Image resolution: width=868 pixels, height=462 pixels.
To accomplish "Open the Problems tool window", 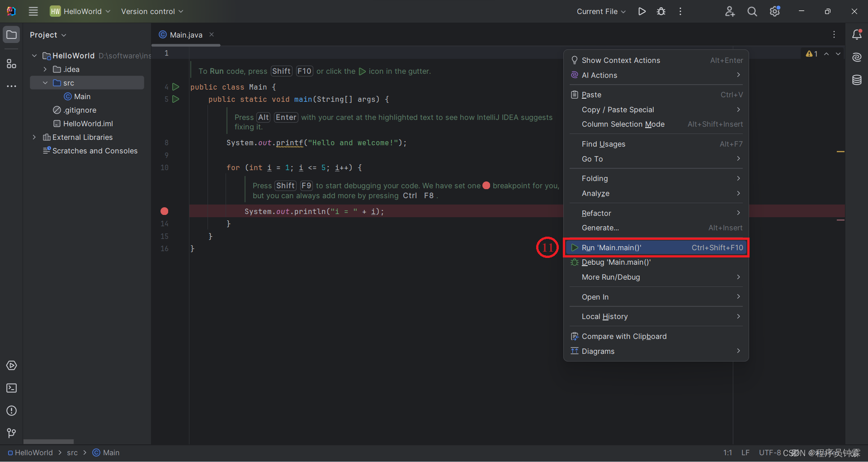I will click(11, 410).
